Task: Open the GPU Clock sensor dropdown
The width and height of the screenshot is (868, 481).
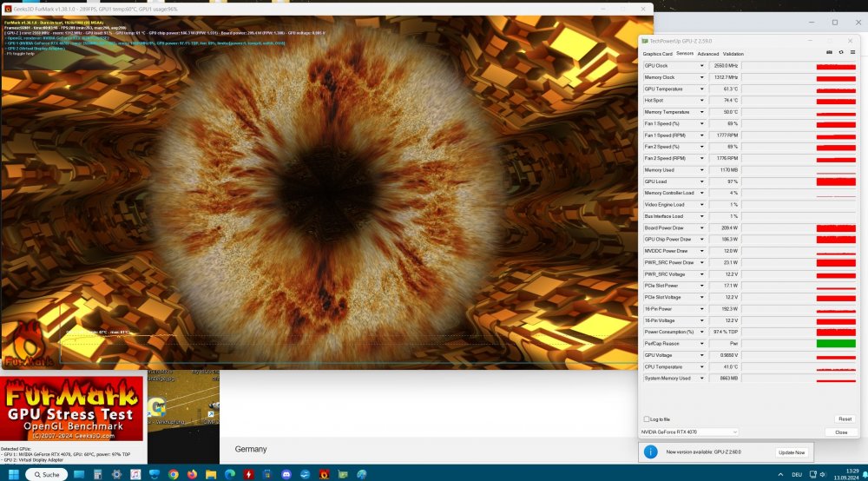Action: [702, 66]
